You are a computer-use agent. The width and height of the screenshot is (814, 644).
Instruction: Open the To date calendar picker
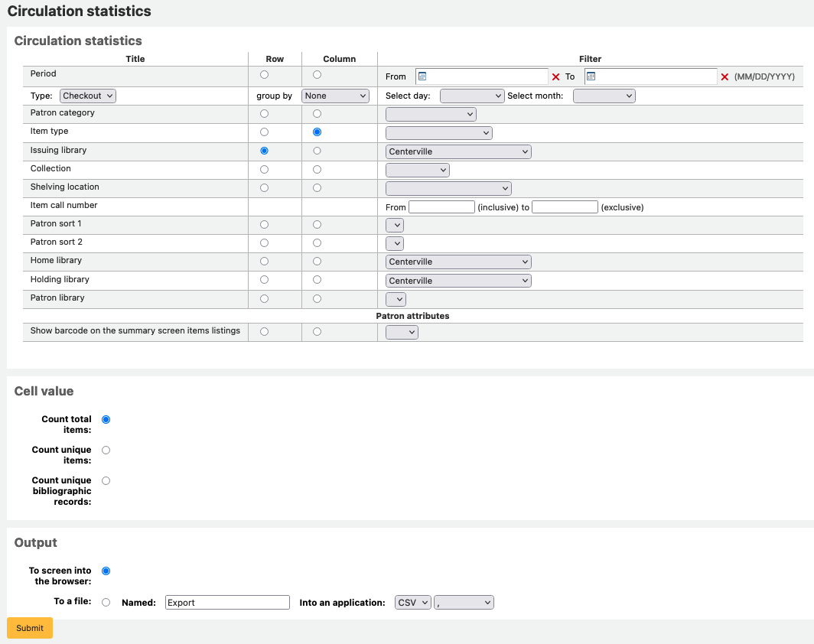click(x=590, y=76)
